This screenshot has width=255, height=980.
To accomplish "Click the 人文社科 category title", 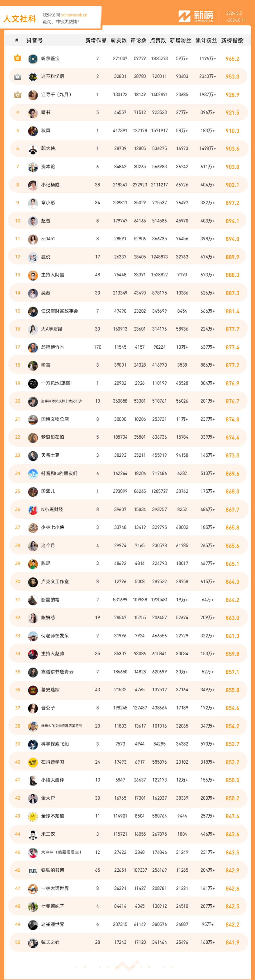I will tap(20, 19).
